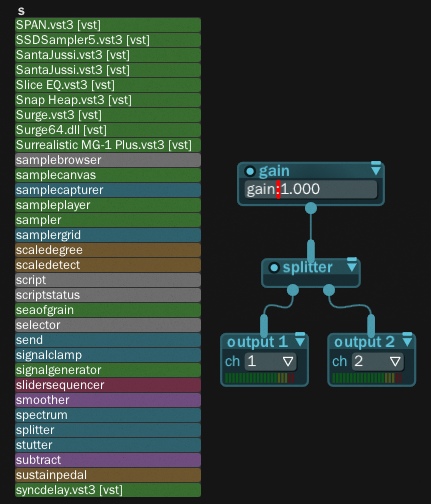Select the scaledetect entry
Screen dimensions: 431x504
click(x=108, y=265)
